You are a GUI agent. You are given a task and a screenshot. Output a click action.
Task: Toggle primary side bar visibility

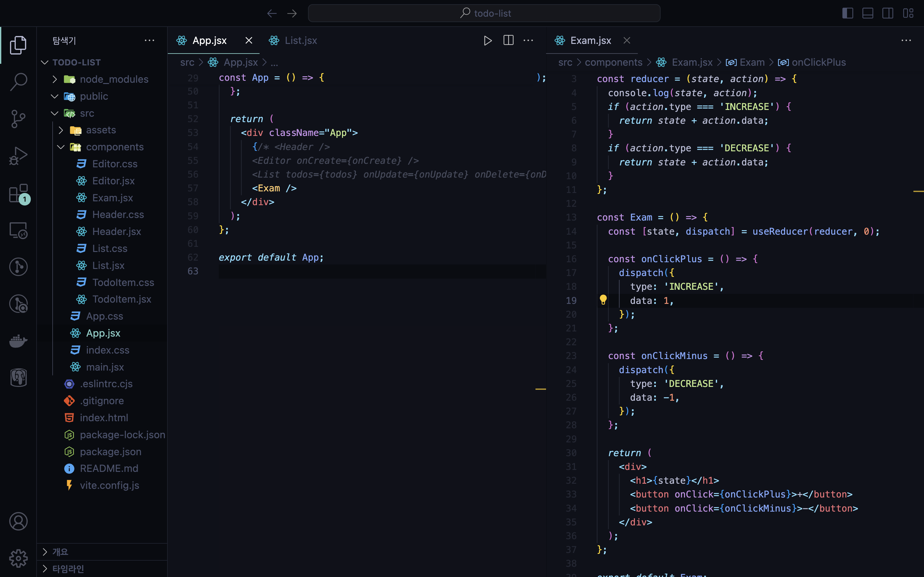[x=847, y=13]
